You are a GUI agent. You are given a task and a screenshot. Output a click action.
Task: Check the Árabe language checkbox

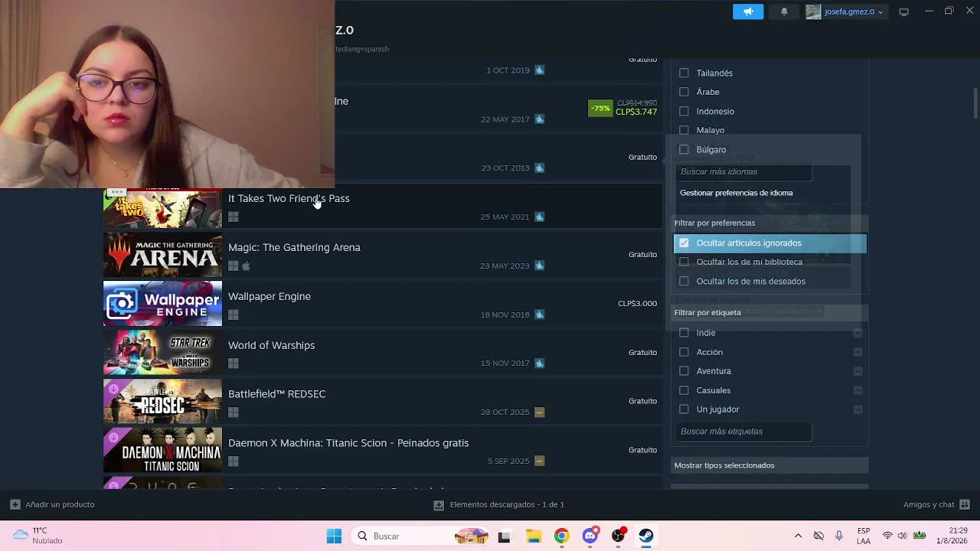click(x=684, y=92)
